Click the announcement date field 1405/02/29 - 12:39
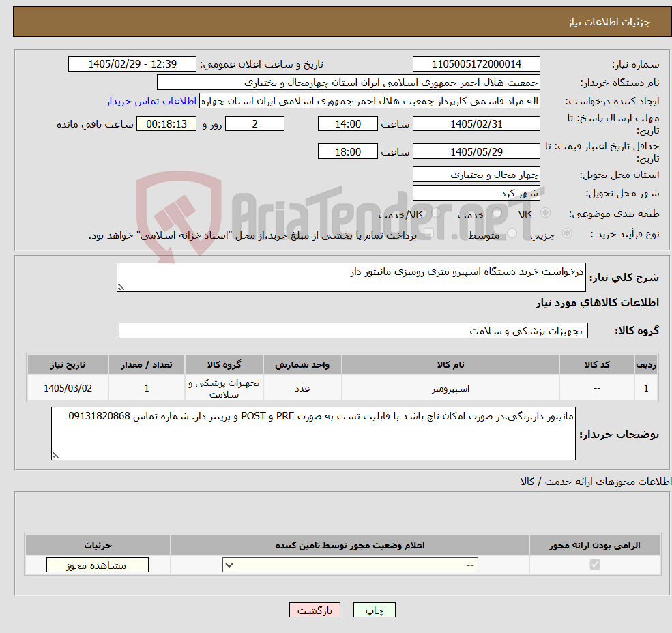Viewport: 672px width, 633px height. coord(132,64)
